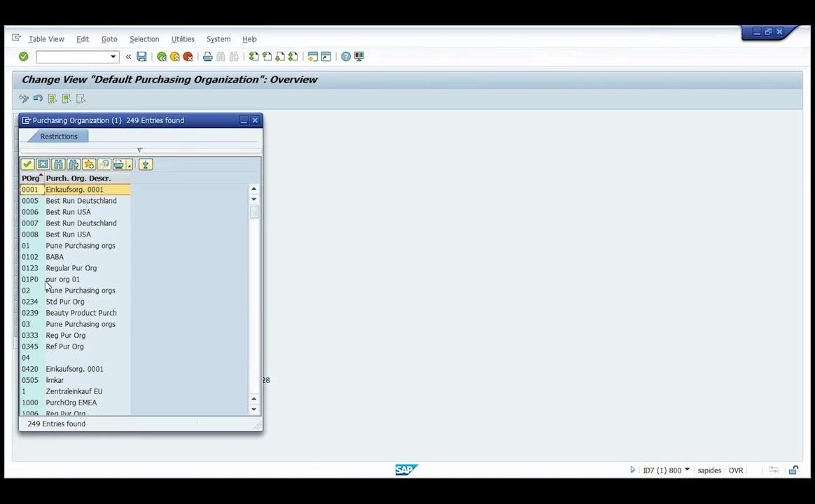Image resolution: width=815 pixels, height=504 pixels.
Task: Click the Undo Change arrow icon
Action: [x=38, y=98]
